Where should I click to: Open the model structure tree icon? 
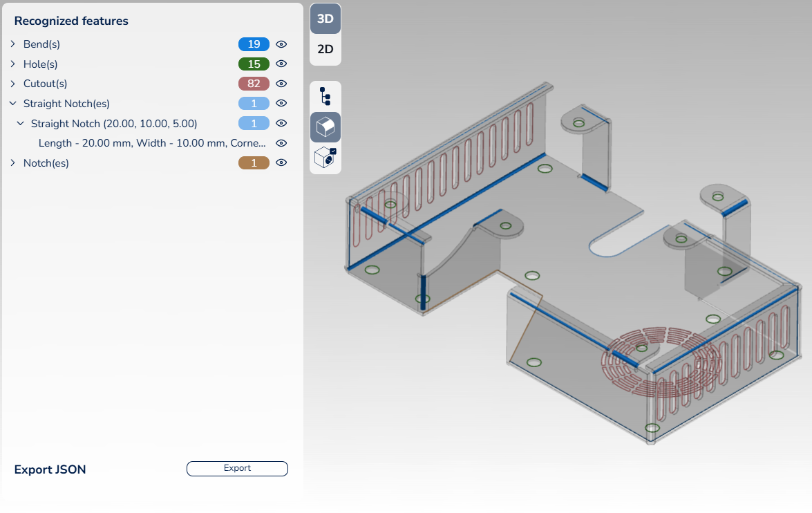(x=325, y=96)
